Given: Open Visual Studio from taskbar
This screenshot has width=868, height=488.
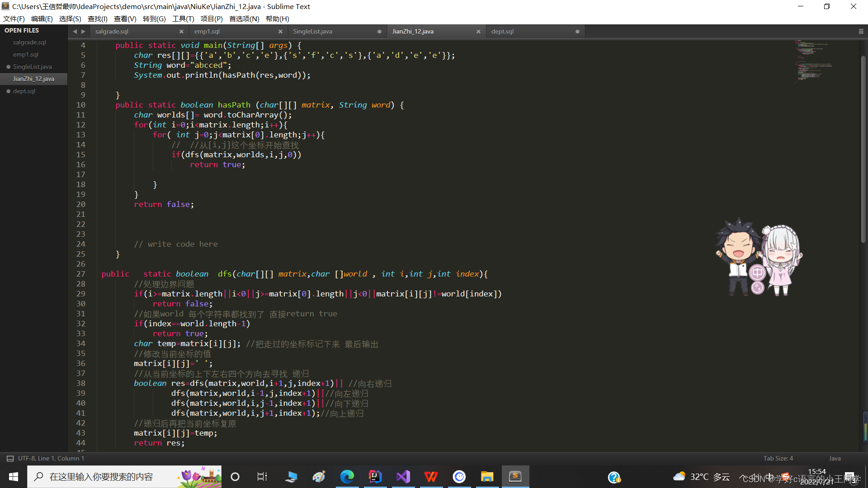Looking at the screenshot, I should coord(403,477).
